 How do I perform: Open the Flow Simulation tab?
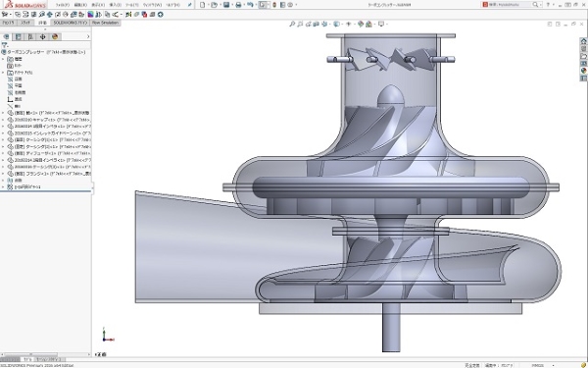[x=105, y=23]
